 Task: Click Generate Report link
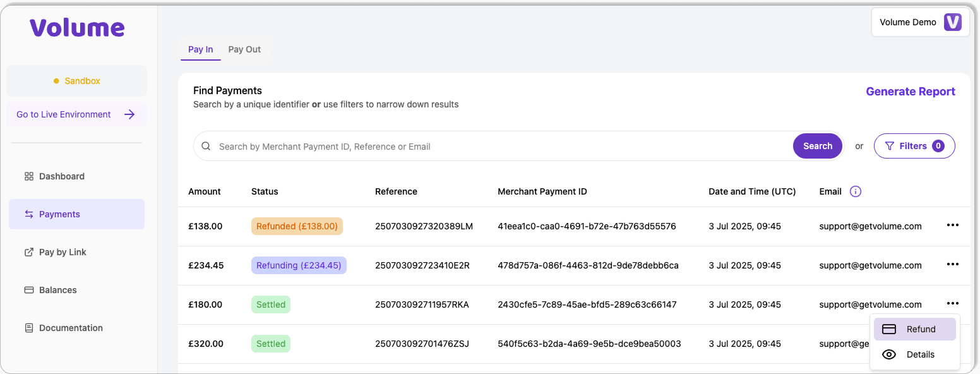point(911,92)
